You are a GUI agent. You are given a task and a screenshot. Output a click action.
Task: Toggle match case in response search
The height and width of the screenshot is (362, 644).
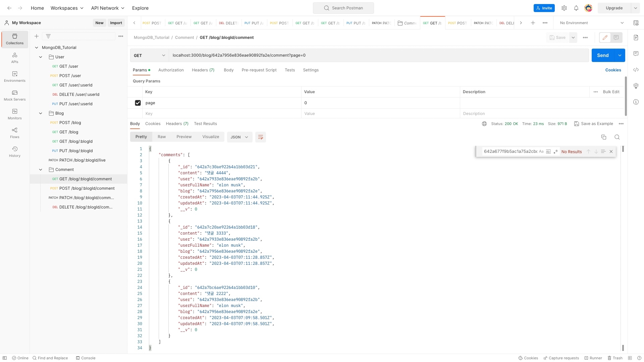click(541, 152)
